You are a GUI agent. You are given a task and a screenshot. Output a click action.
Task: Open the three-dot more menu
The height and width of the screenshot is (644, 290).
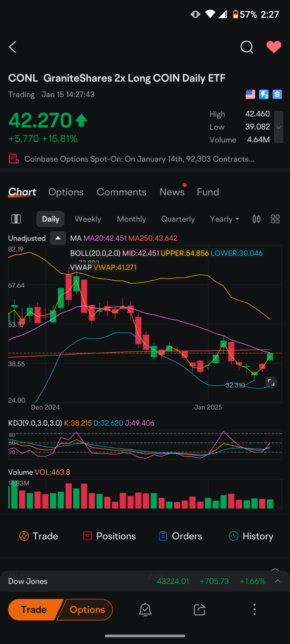pyautogui.click(x=254, y=609)
